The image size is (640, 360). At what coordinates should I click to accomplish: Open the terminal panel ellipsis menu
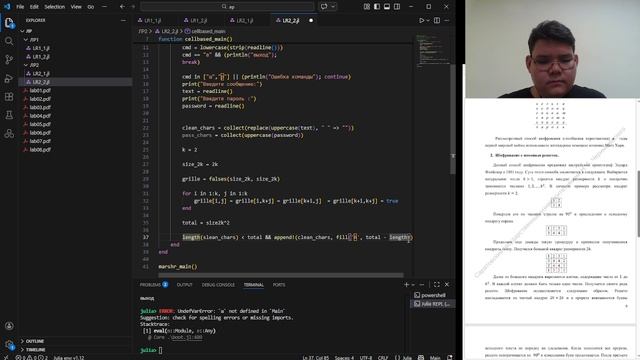pyautogui.click(x=422, y=284)
